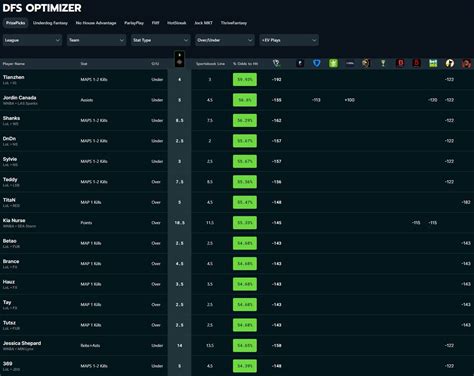Viewport: 474px width, 376px height.
Task: Switch to the Underdog Fantasy tab
Action: pyautogui.click(x=50, y=23)
